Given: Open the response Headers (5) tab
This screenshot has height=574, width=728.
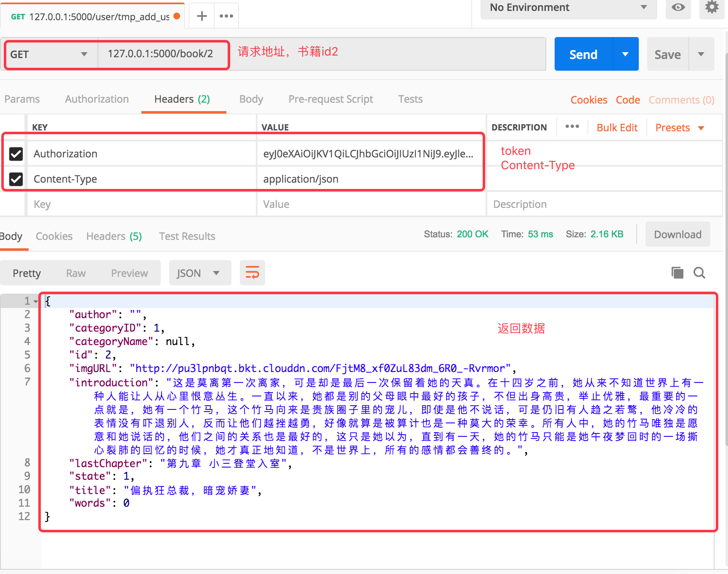Looking at the screenshot, I should pos(114,236).
